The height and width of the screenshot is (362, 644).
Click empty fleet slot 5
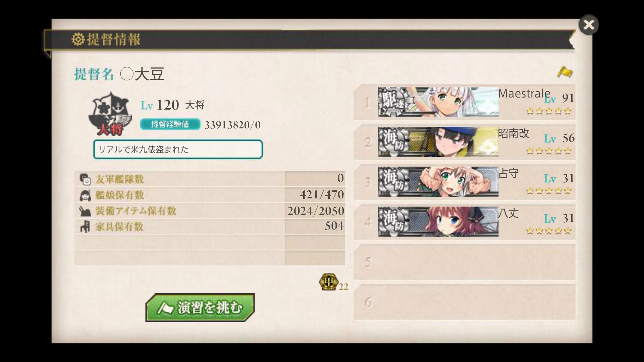pos(465,262)
